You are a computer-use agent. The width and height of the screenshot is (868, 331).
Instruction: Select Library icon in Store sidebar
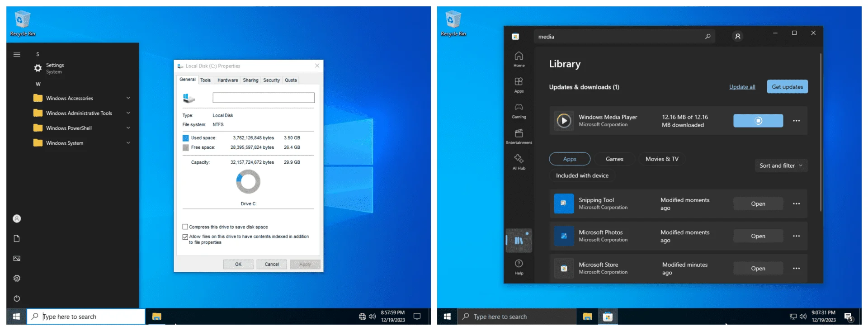click(x=519, y=241)
